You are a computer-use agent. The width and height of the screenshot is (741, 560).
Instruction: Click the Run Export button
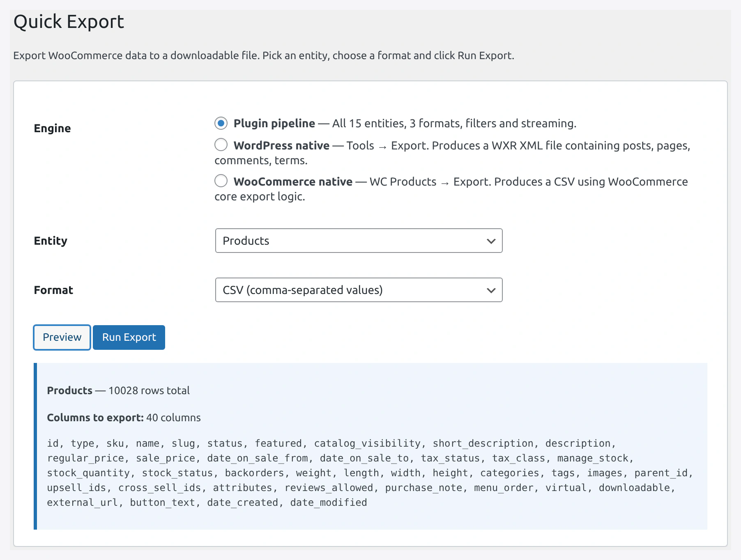point(129,337)
